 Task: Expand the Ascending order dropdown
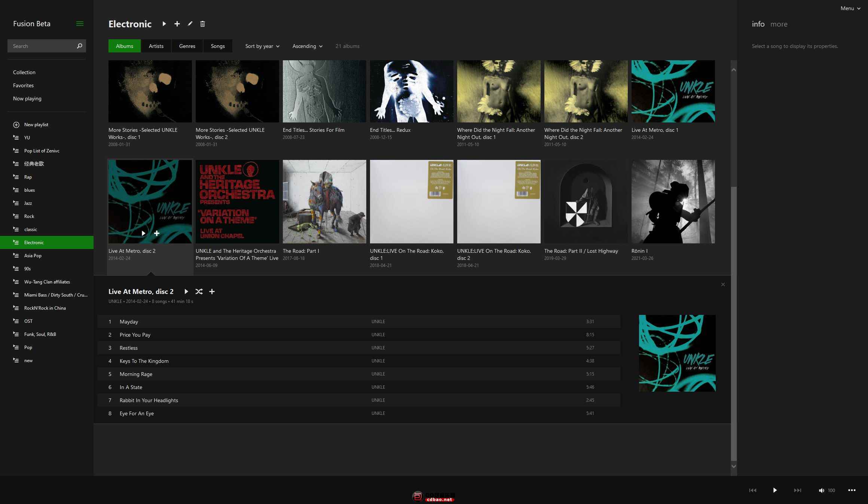pos(307,46)
